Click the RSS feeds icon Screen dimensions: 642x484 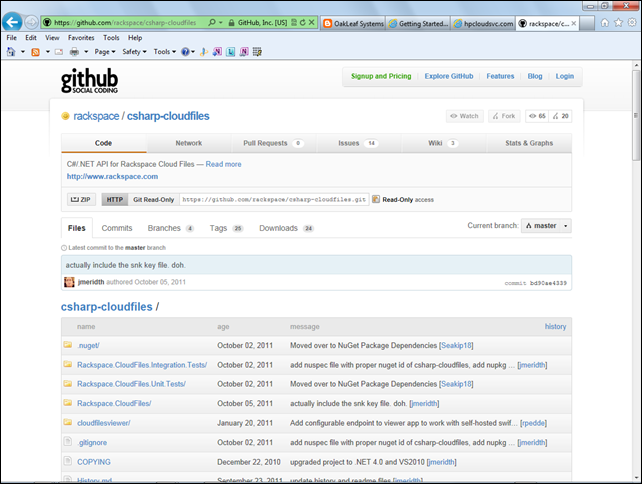click(x=36, y=52)
